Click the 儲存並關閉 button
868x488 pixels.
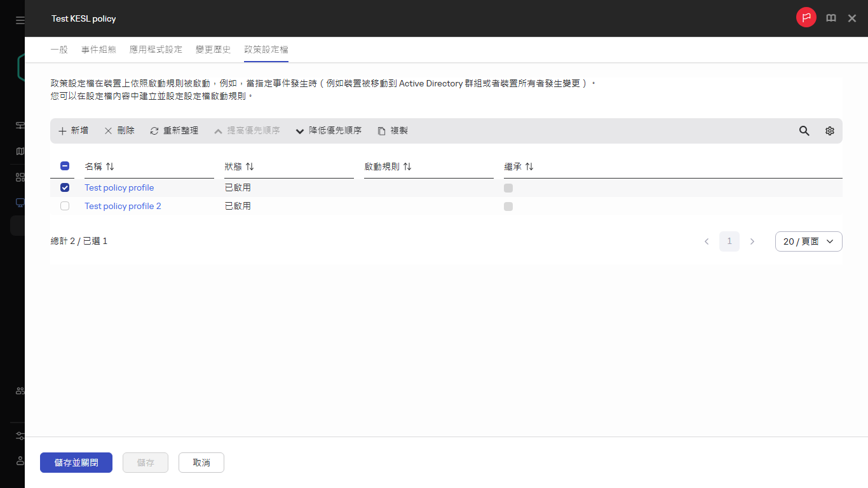click(76, 463)
